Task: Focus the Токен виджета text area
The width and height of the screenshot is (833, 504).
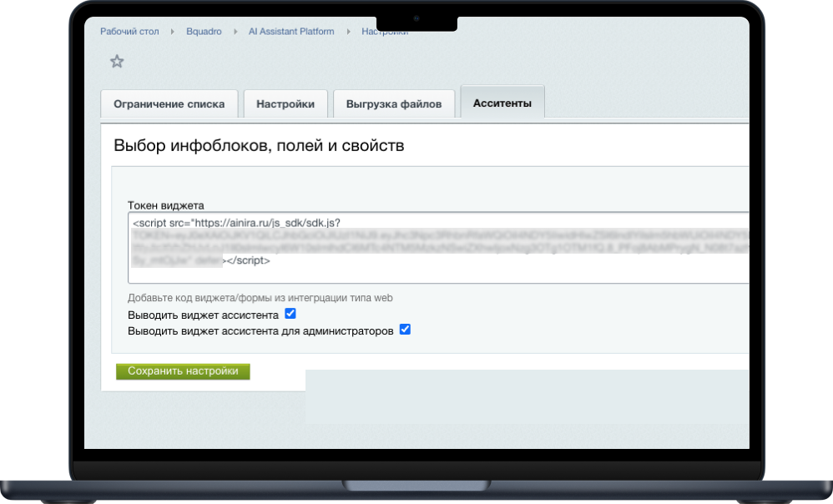Action: pyautogui.click(x=438, y=248)
